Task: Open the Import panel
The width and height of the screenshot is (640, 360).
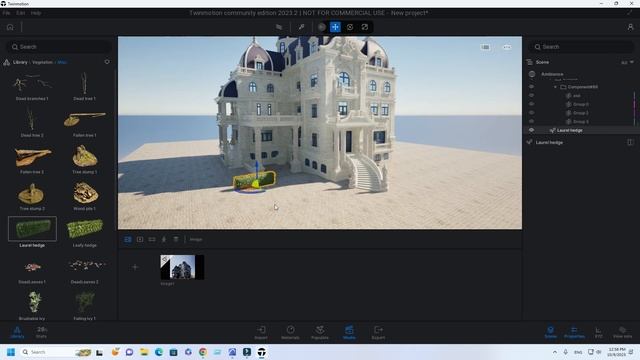Action: (x=261, y=333)
